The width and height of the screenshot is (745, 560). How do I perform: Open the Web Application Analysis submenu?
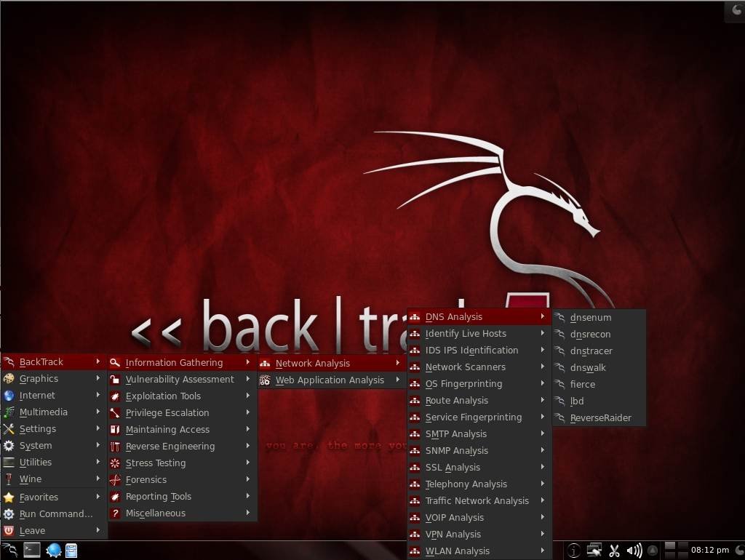click(330, 380)
